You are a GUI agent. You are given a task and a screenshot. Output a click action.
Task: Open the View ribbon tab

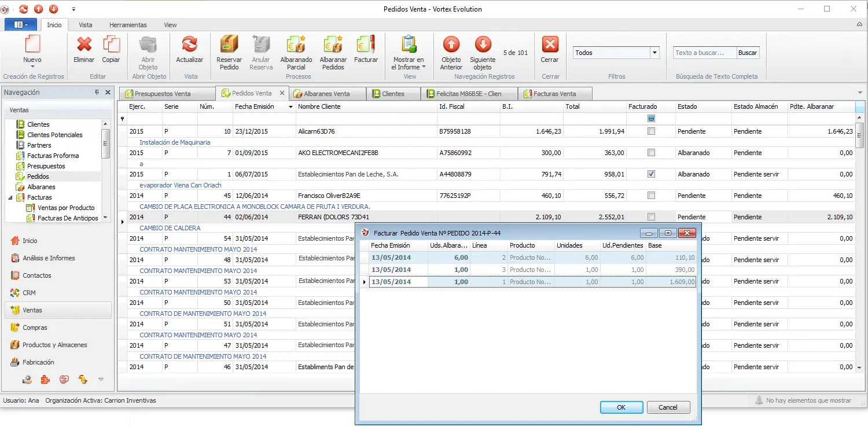point(170,25)
